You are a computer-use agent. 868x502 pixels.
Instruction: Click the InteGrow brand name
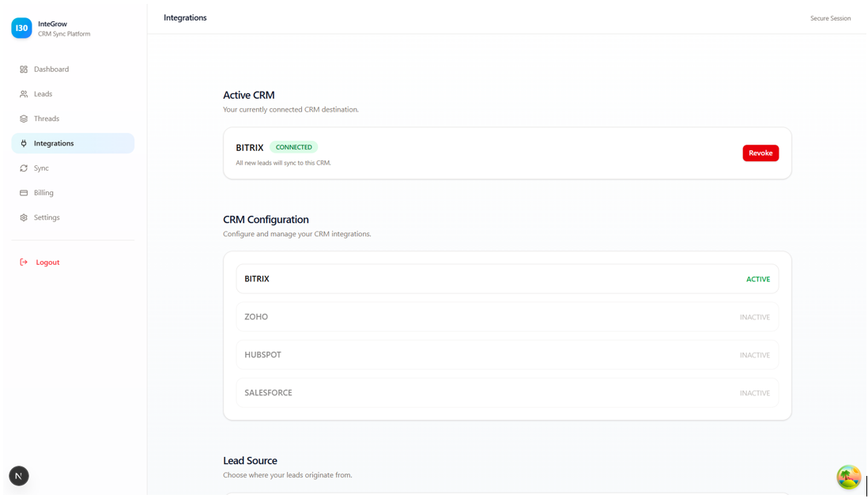point(53,24)
